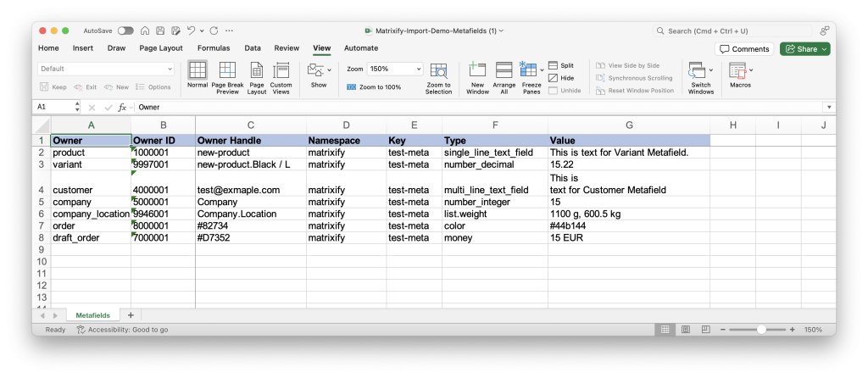This screenshot has height=378, width=868.
Task: Switch to the Formulas ribbon tab
Action: point(214,48)
